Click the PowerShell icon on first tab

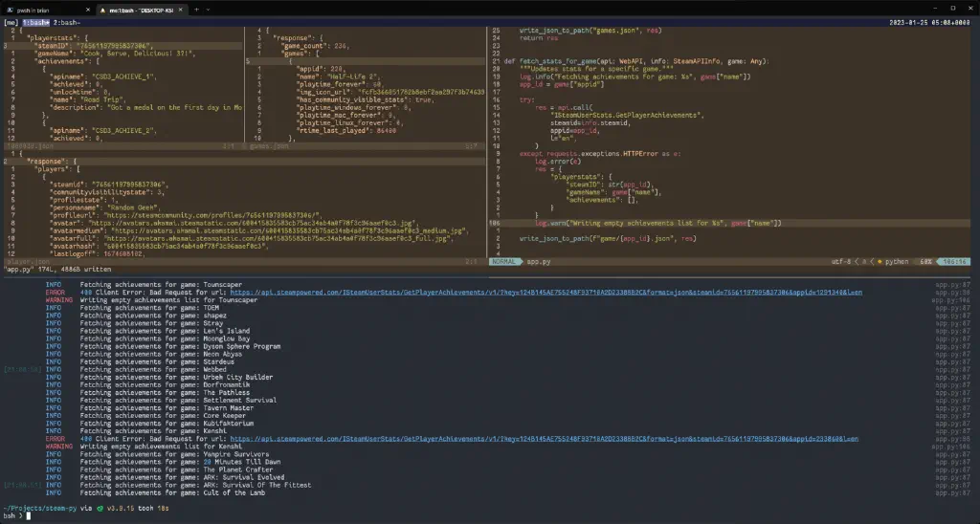click(10, 10)
